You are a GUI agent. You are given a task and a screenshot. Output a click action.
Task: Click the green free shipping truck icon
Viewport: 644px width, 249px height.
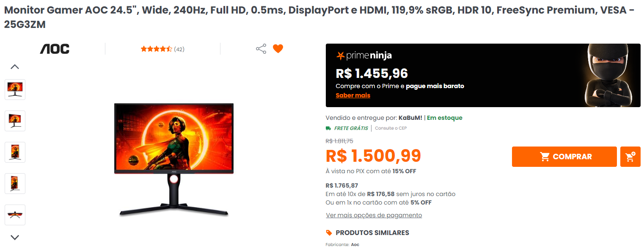point(328,128)
